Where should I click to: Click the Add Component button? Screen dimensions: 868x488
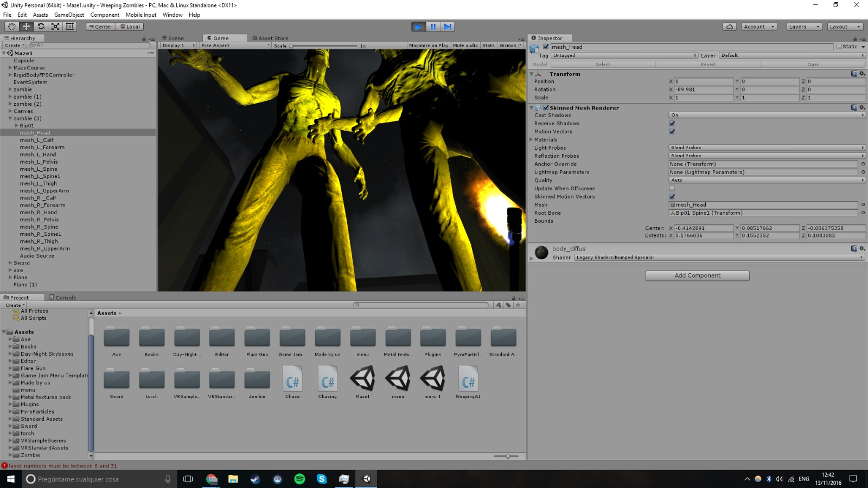coord(697,275)
